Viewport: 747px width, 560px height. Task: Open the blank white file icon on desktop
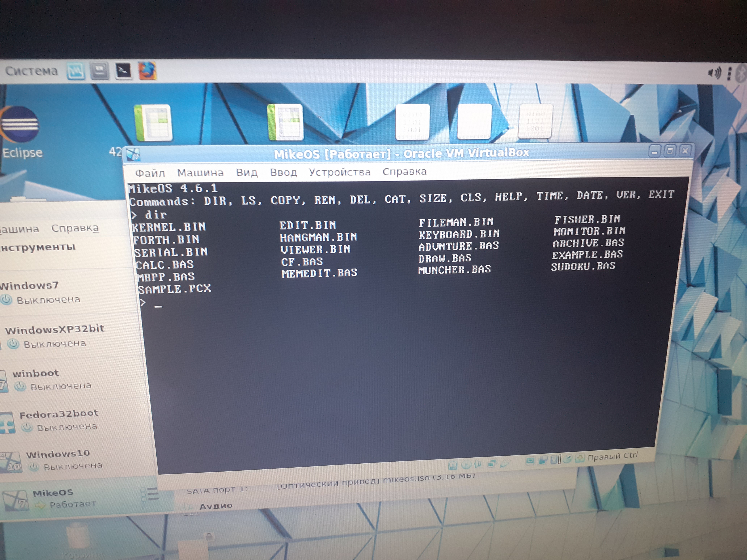(x=474, y=122)
